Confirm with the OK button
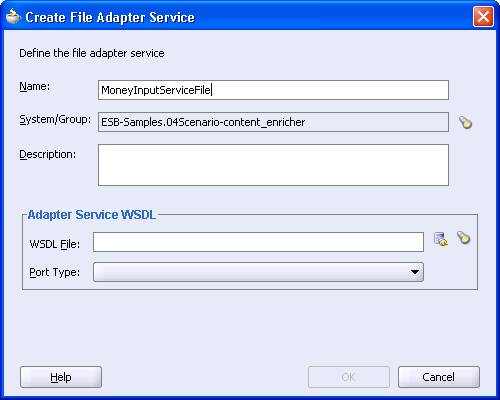 [349, 377]
